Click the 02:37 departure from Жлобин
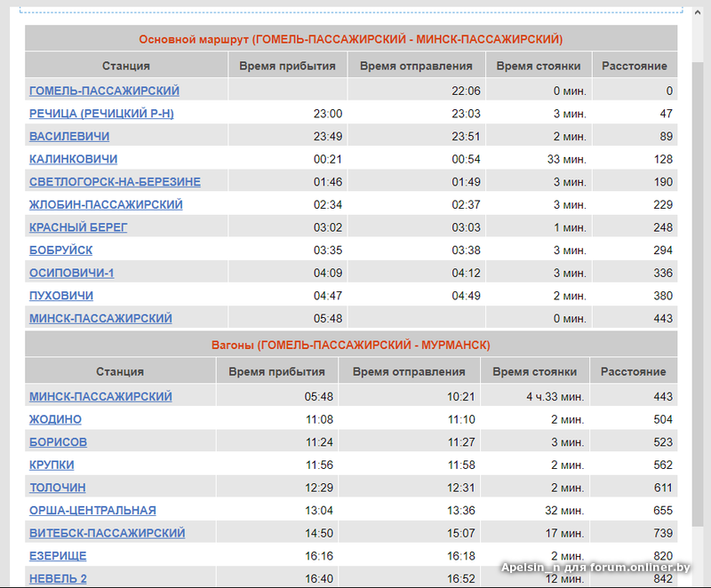 click(x=466, y=205)
